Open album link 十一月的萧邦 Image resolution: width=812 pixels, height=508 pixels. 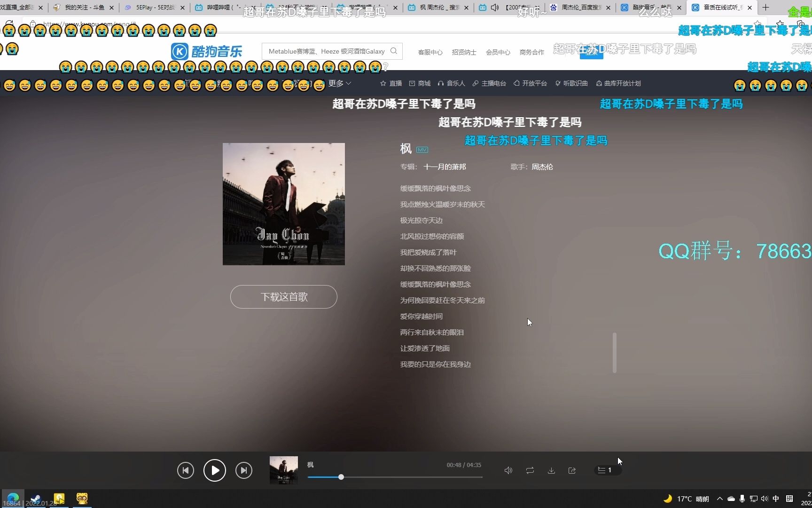445,167
